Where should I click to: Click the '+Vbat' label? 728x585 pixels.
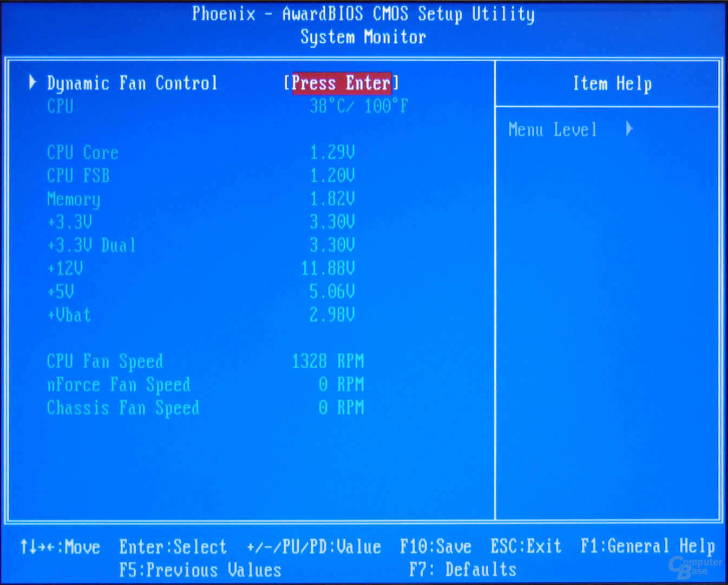pos(69,315)
